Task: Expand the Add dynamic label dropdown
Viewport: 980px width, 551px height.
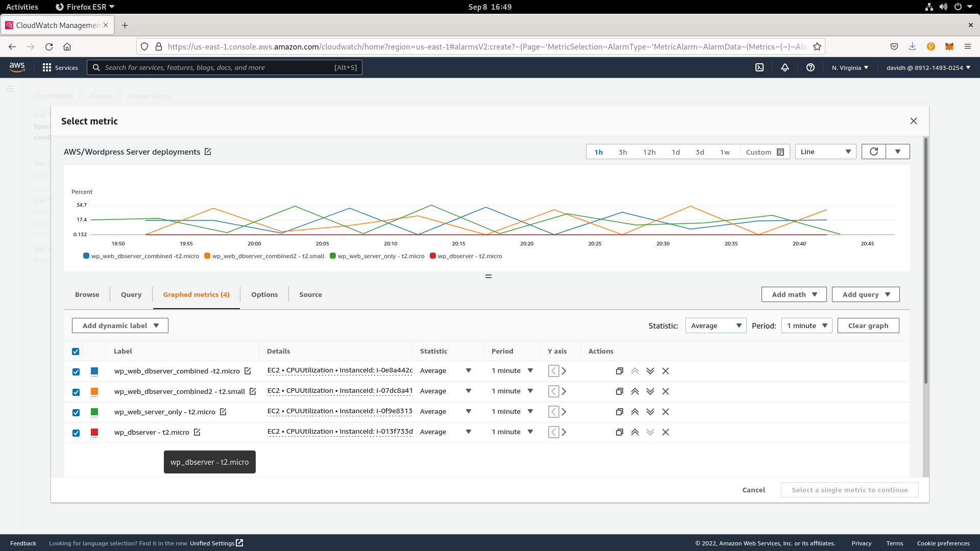Action: (x=120, y=325)
